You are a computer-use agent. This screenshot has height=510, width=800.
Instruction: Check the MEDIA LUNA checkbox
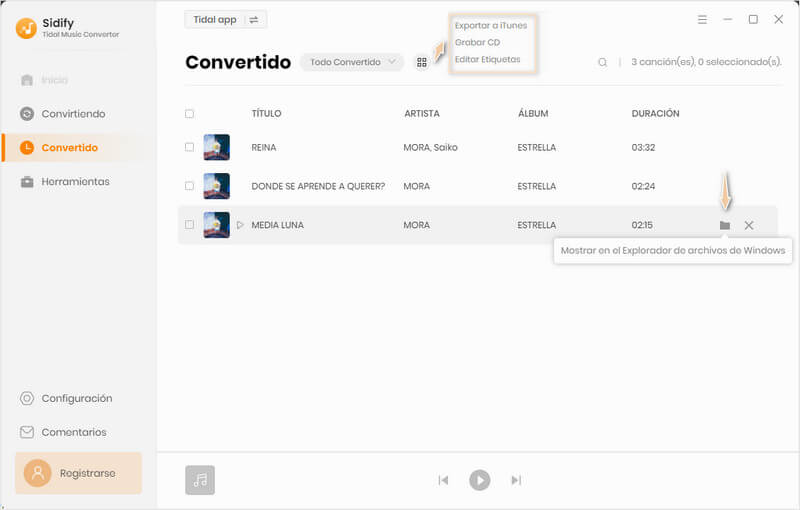pos(189,225)
